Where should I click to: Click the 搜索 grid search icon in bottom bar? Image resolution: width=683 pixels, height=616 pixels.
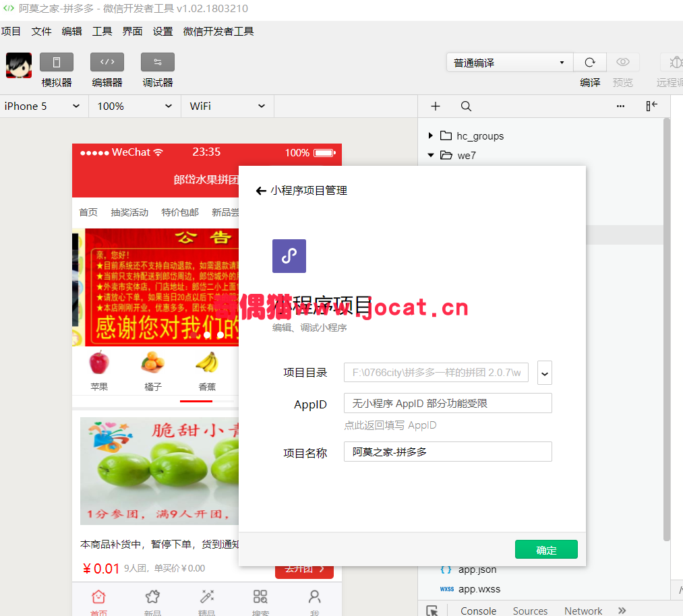point(260,596)
